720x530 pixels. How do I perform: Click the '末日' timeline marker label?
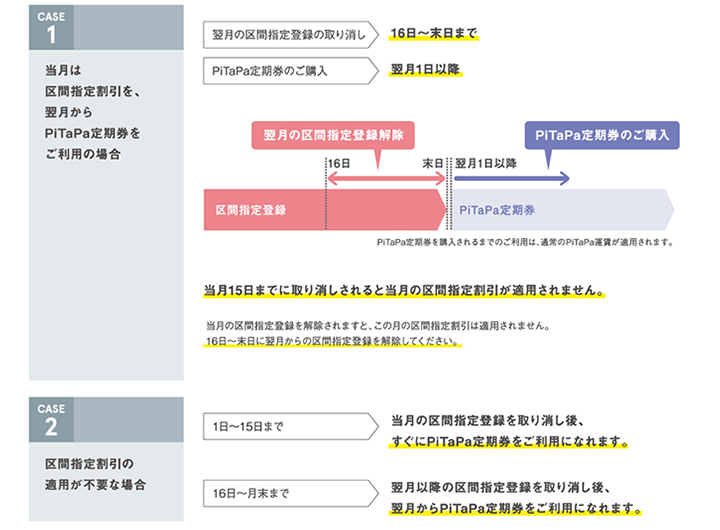coord(433,164)
